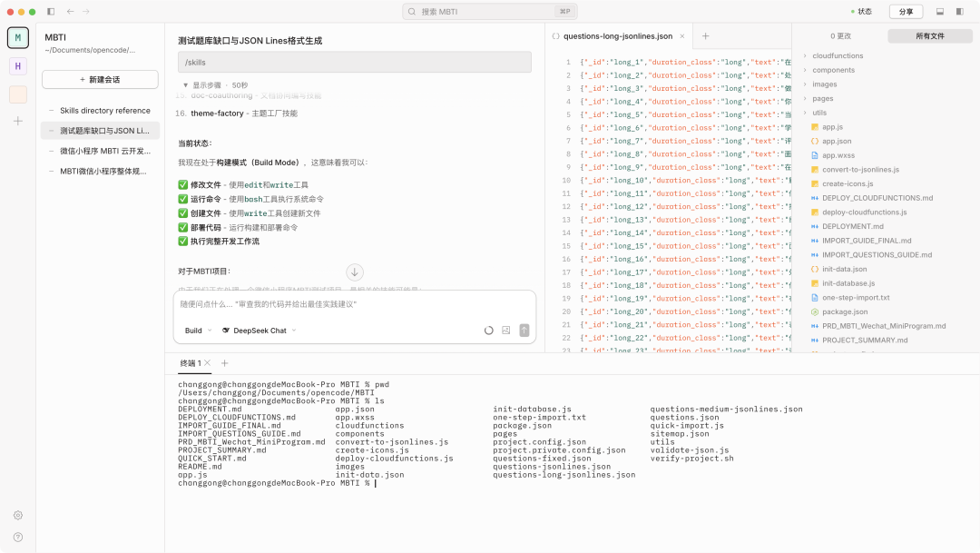980x553 pixels.
Task: Select the green "M" MBTI workspace icon
Action: 17,37
